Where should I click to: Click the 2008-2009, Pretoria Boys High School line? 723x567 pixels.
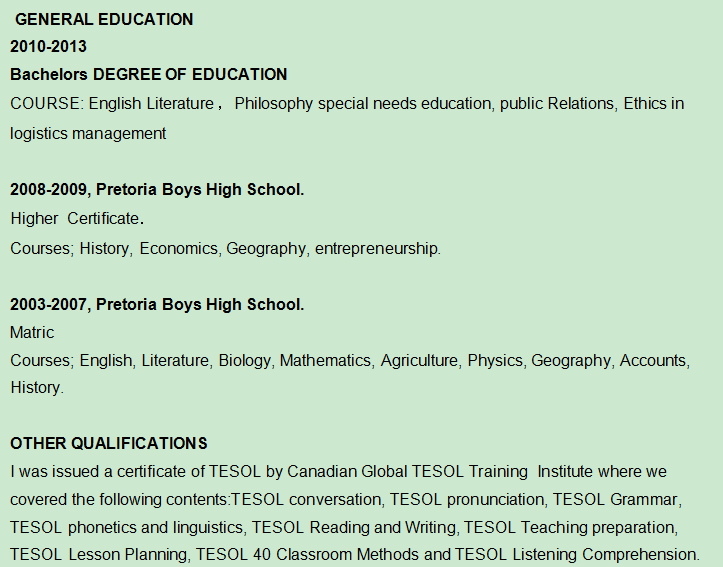(157, 190)
